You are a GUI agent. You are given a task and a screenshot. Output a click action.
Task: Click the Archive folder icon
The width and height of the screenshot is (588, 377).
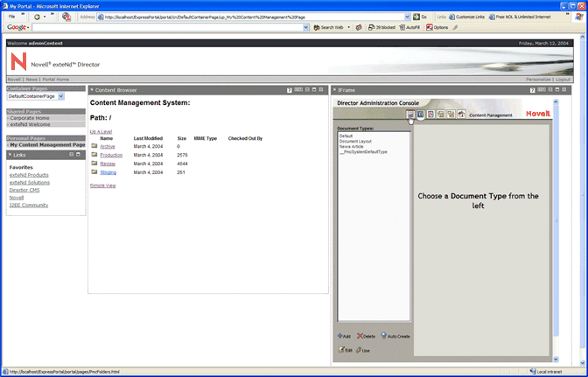(x=94, y=146)
